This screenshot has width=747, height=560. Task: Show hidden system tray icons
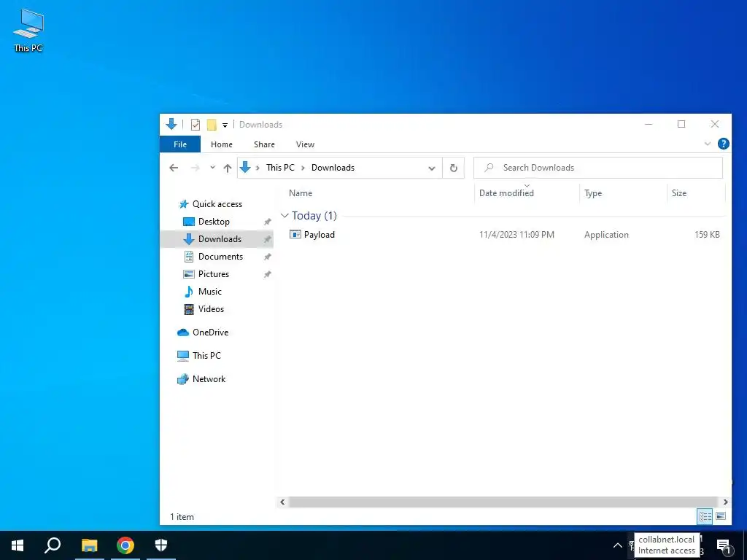617,545
